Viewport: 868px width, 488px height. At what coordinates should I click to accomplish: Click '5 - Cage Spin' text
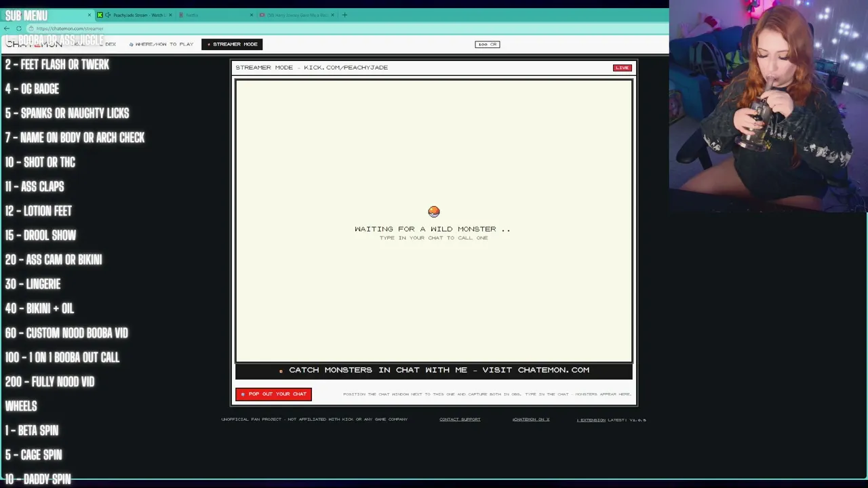pyautogui.click(x=33, y=455)
